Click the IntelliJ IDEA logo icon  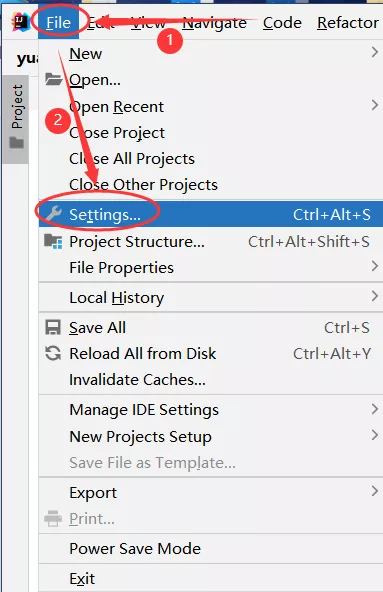point(20,22)
